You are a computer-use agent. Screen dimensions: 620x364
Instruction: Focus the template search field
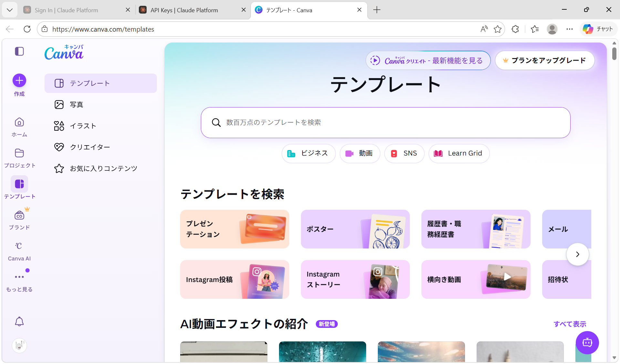(386, 123)
